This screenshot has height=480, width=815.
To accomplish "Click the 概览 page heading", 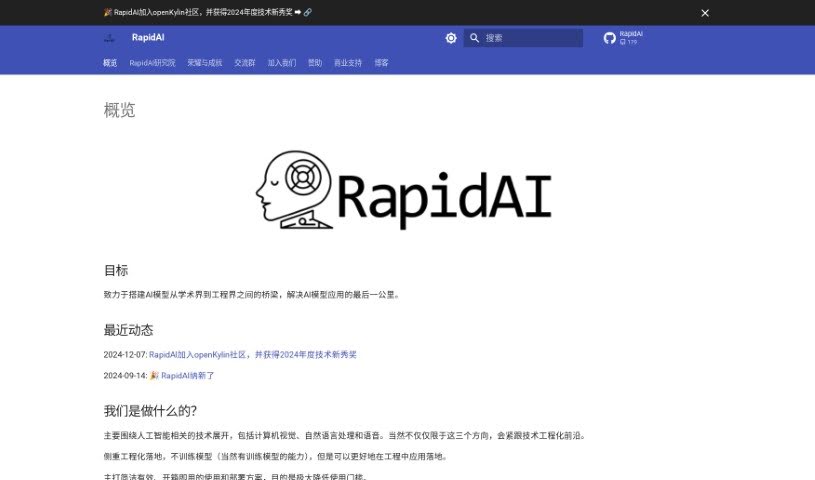I will (x=120, y=110).
